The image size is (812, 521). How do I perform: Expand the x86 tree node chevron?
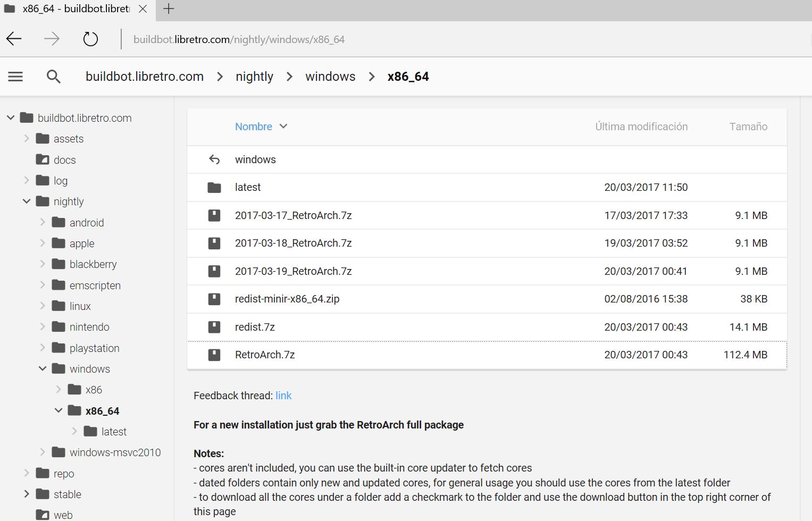click(x=58, y=389)
